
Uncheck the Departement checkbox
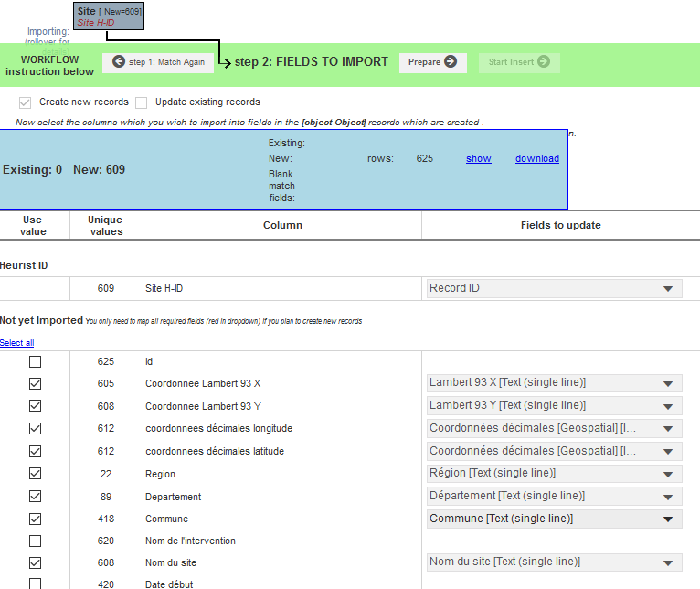pos(35,497)
